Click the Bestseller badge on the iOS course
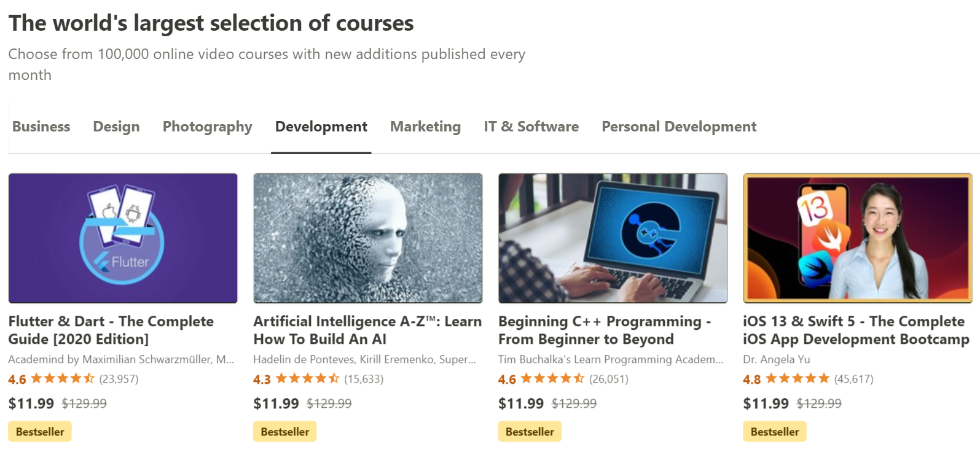 point(775,431)
